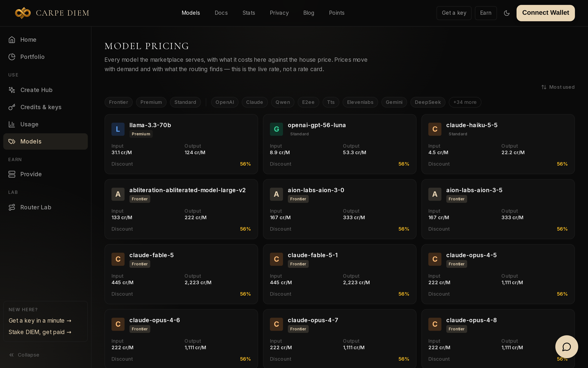Click the Portfolio pie chart icon
This screenshot has height=368, width=588.
coord(12,57)
